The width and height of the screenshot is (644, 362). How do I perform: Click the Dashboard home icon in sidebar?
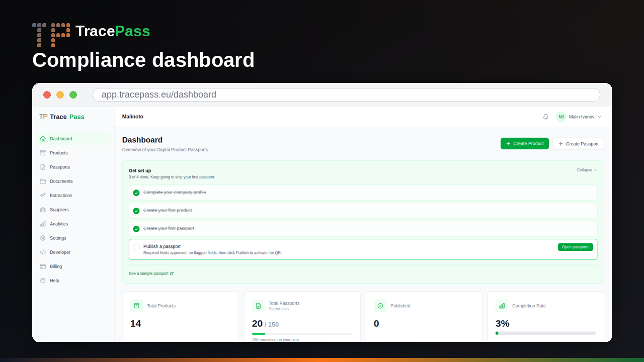point(43,139)
